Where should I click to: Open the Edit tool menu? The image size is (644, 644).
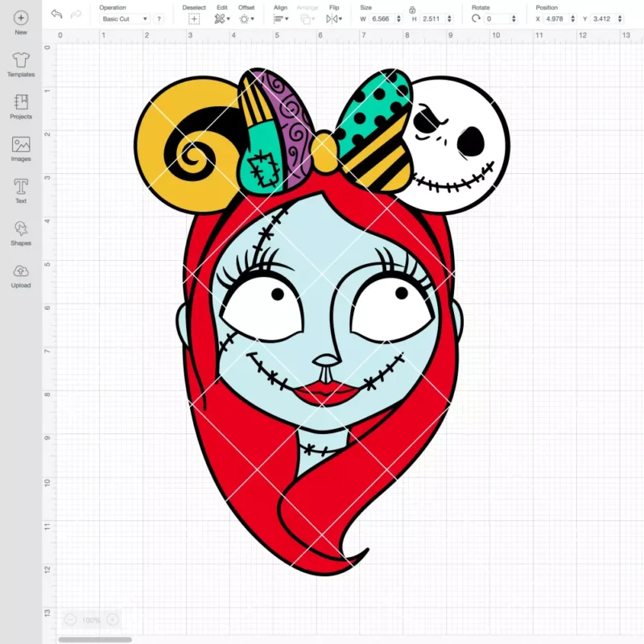[x=222, y=19]
